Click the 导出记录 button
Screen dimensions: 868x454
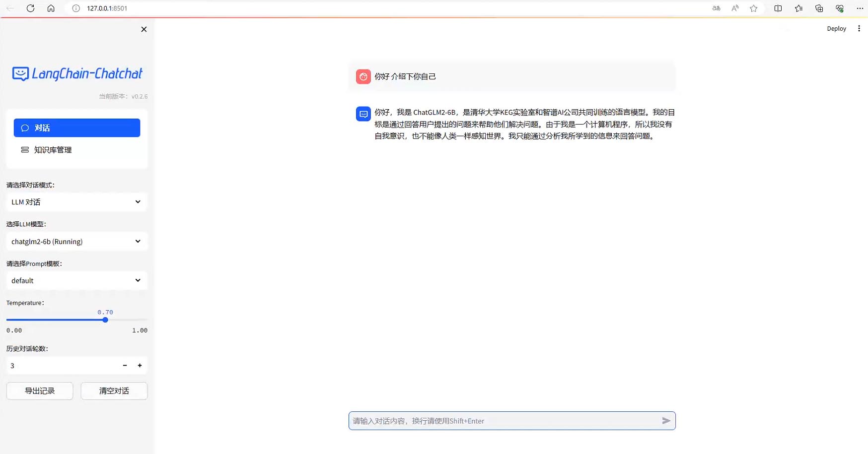(40, 391)
